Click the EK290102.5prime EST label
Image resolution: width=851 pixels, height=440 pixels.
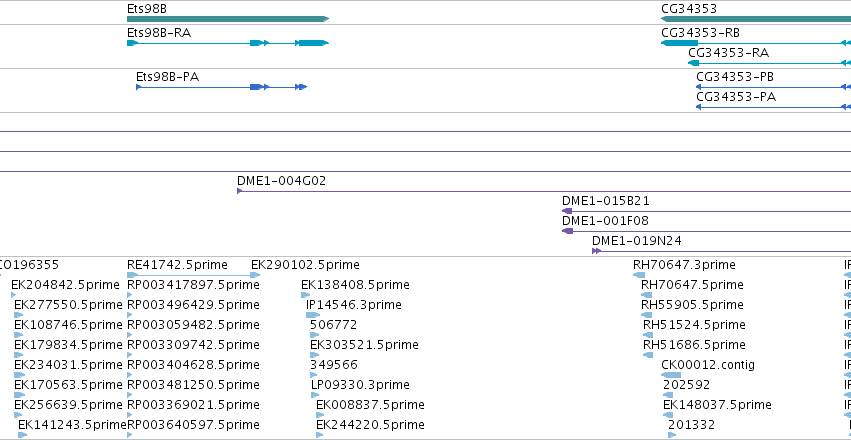(305, 265)
